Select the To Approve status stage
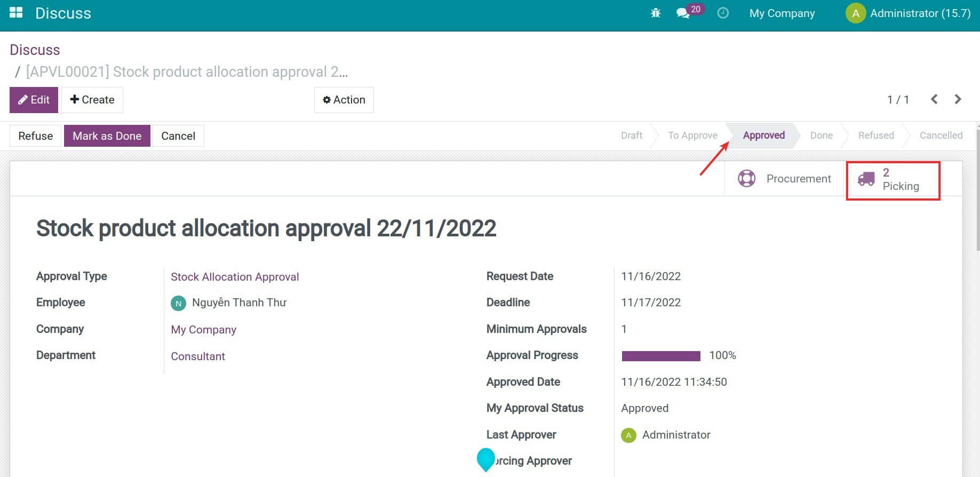This screenshot has height=477, width=980. click(692, 136)
